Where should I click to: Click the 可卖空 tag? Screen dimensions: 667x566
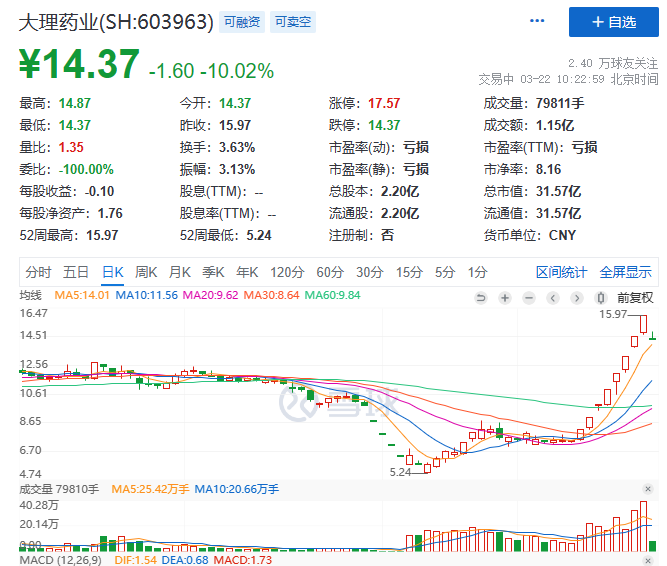point(293,22)
